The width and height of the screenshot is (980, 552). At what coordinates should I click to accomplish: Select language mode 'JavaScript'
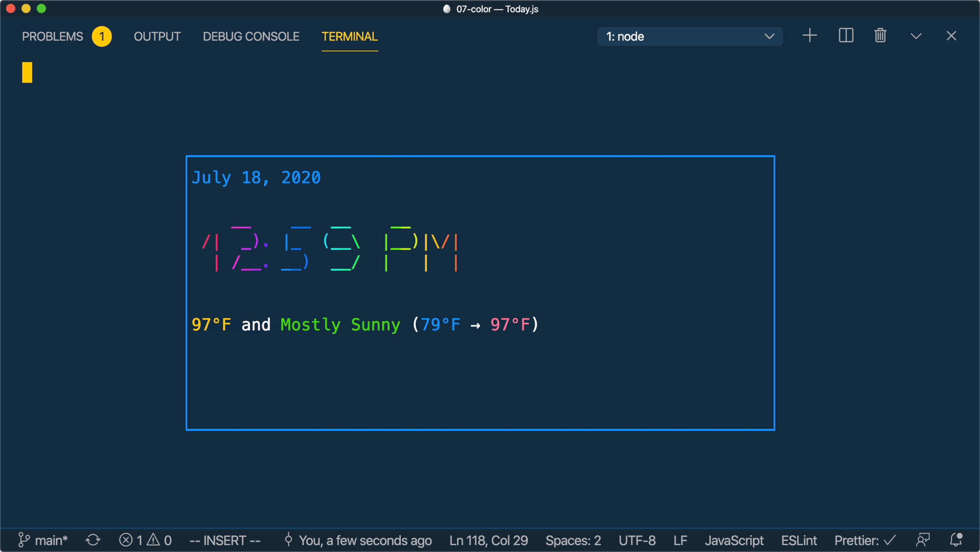[734, 540]
